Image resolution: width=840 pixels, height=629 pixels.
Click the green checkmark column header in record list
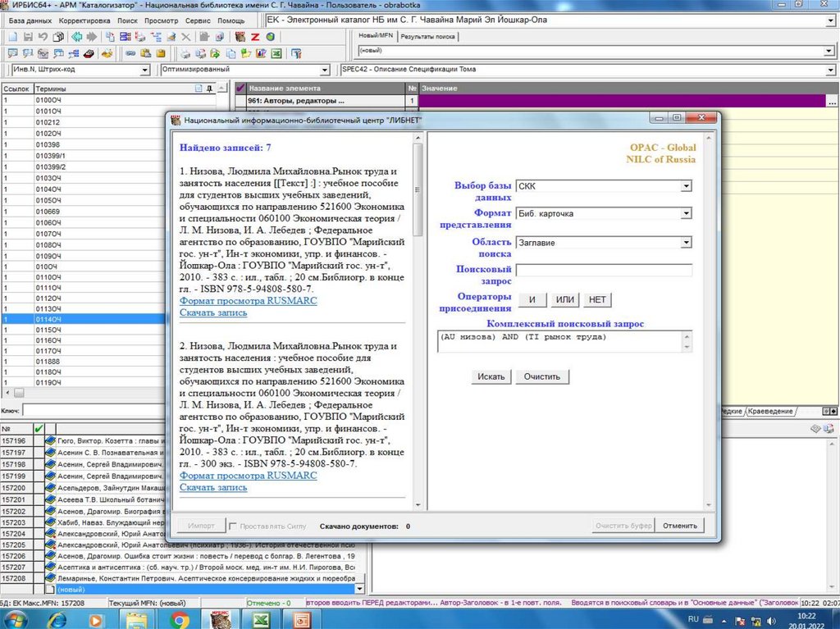[39, 429]
